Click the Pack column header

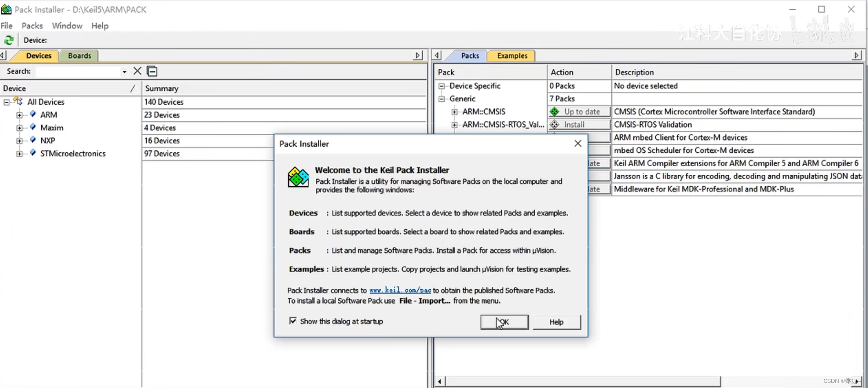(490, 72)
